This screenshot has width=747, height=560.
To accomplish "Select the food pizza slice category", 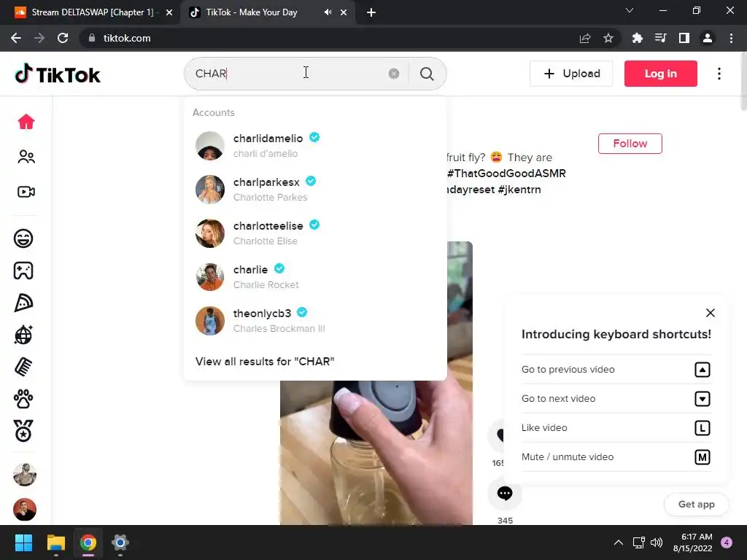I will [x=23, y=303].
